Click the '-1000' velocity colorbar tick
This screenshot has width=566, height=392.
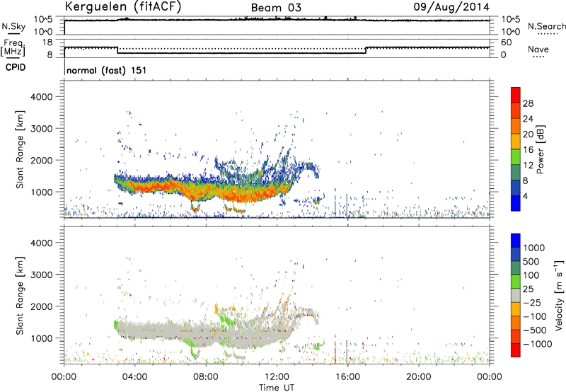coord(538,344)
